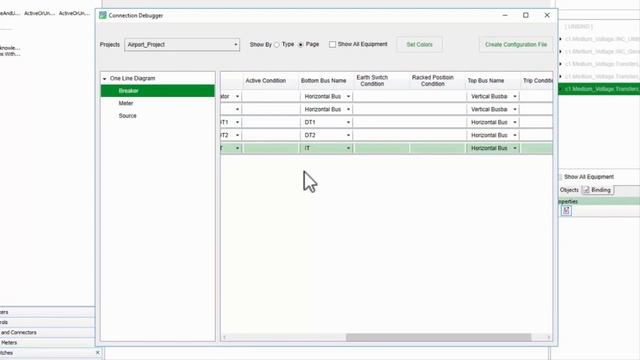The height and width of the screenshot is (360, 640).
Task: Click the Active Condition column header
Action: point(266,81)
